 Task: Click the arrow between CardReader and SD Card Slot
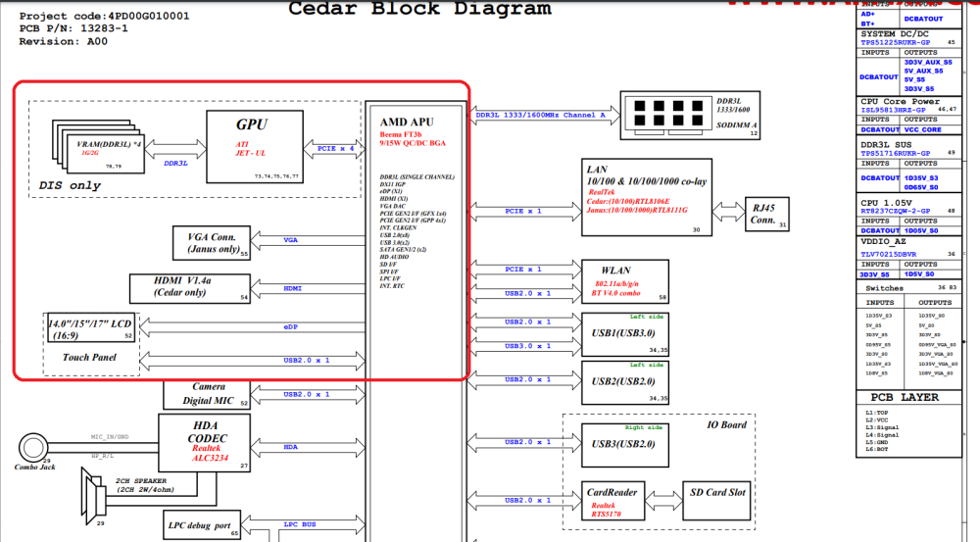tap(663, 500)
